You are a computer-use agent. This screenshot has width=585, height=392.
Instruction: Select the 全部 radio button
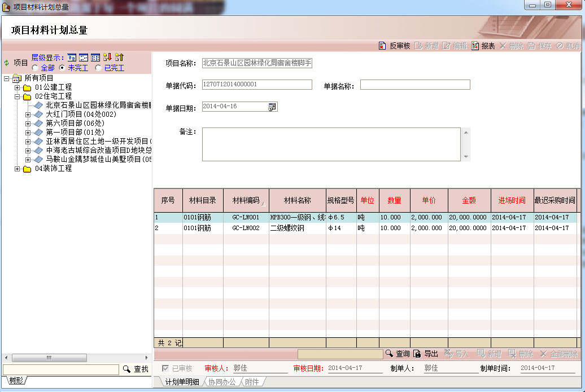click(36, 68)
